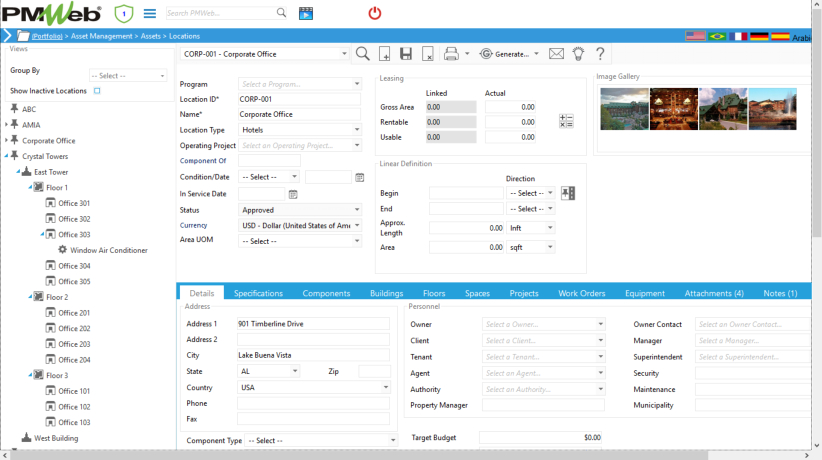Open the Group By select dropdown
This screenshot has height=460, width=822.
click(x=129, y=75)
